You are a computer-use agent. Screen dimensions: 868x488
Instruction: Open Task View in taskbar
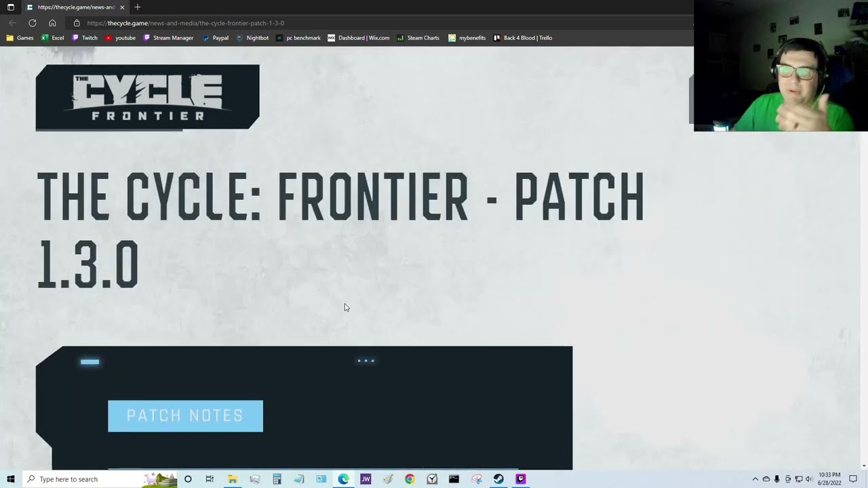click(x=210, y=479)
